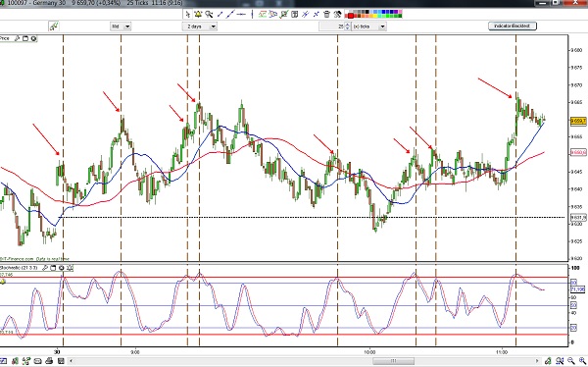Maximize the Price panel window icon

click(x=25, y=38)
